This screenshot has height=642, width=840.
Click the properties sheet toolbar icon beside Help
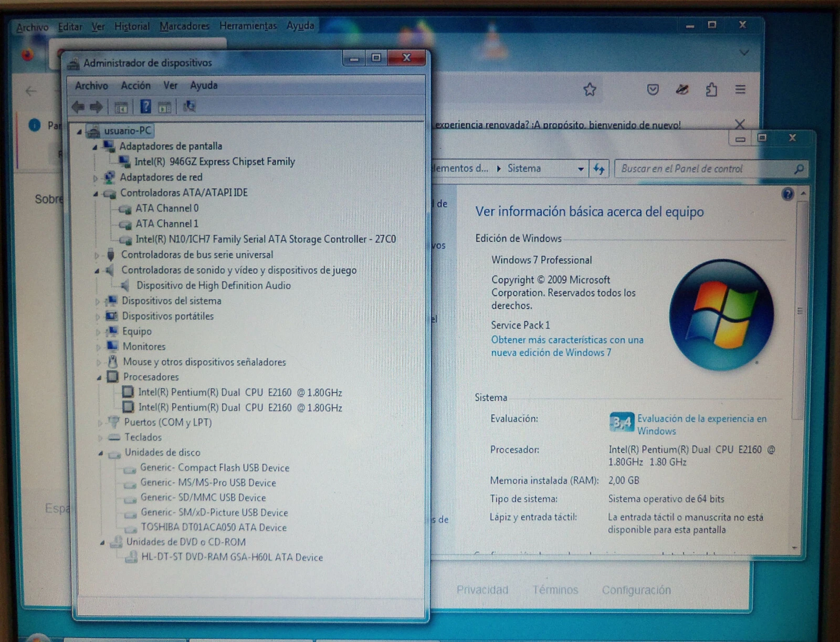click(164, 108)
